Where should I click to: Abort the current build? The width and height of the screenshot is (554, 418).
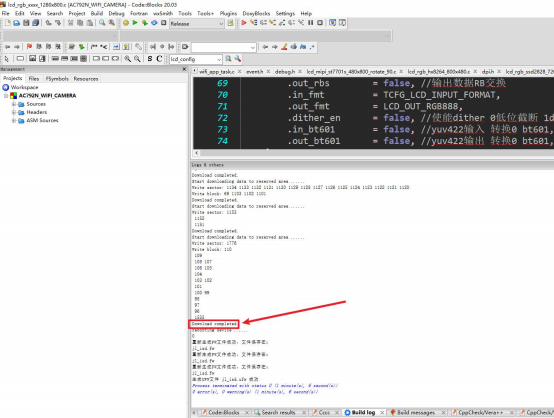(164, 23)
